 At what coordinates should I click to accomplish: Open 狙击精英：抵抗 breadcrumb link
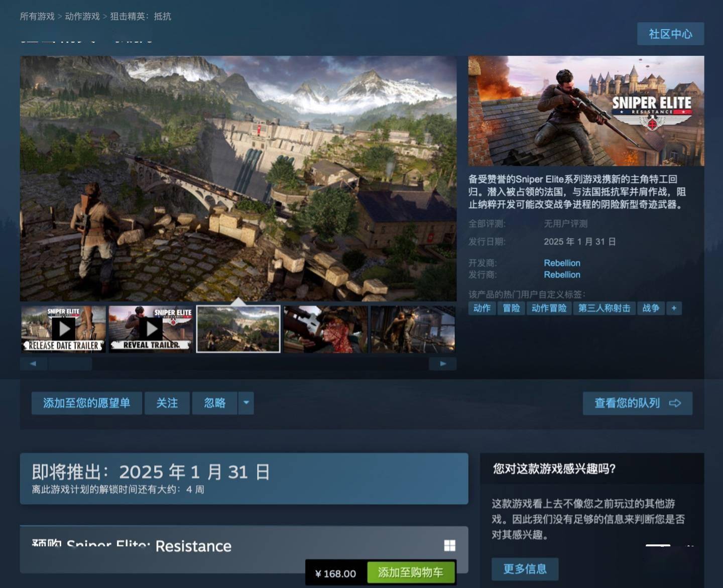141,16
